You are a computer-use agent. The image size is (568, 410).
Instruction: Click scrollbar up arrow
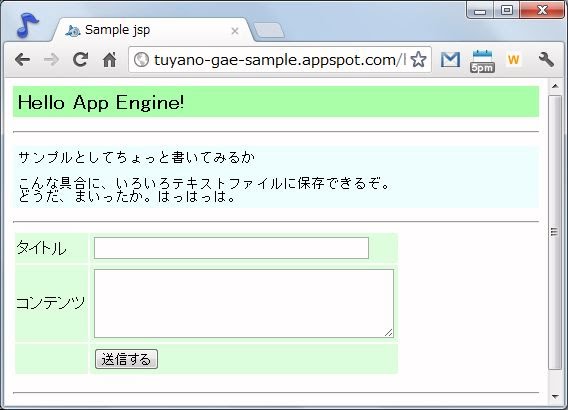click(555, 86)
